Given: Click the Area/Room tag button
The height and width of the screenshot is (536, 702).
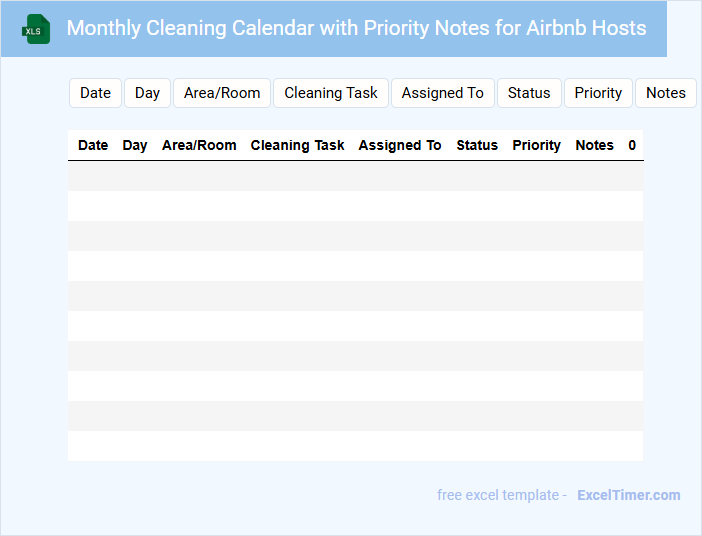Looking at the screenshot, I should point(222,93).
